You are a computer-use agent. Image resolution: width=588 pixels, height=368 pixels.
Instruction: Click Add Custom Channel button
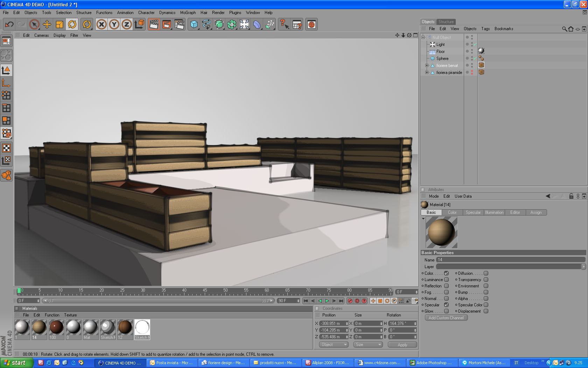pos(446,318)
